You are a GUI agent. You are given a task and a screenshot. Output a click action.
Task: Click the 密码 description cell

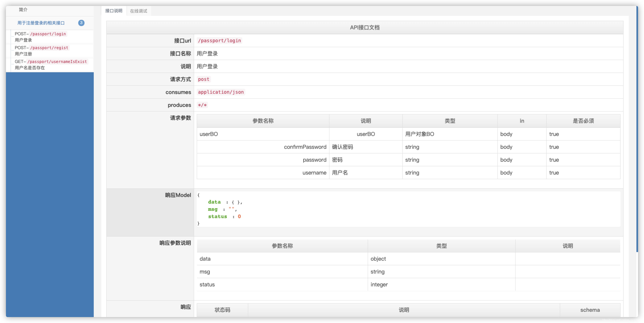[x=366, y=160]
